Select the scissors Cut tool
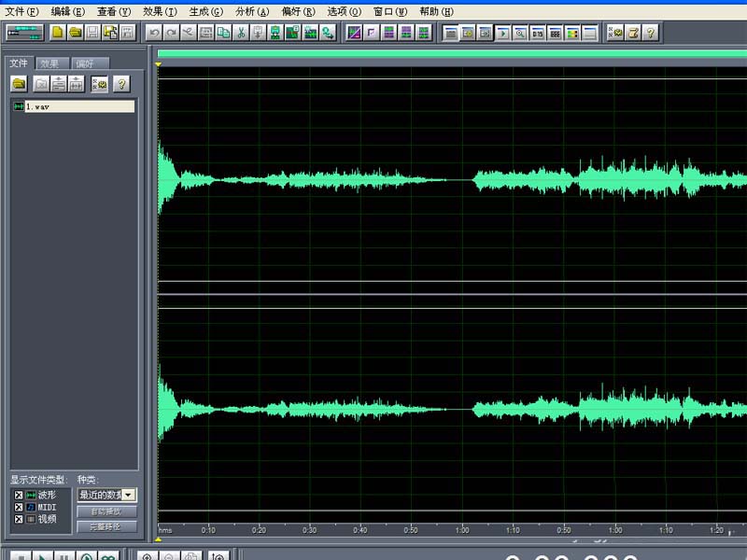 click(240, 32)
